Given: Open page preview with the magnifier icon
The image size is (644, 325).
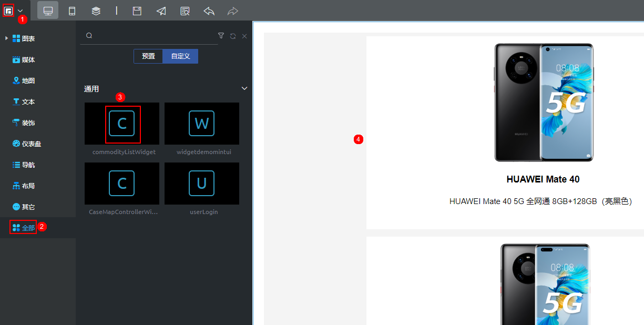Looking at the screenshot, I should point(185,11).
